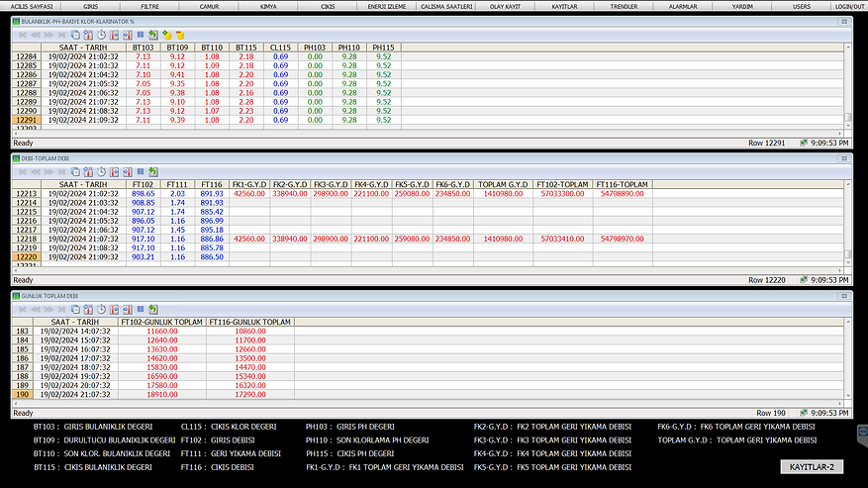The height and width of the screenshot is (488, 868).
Task: Click the clock icon in the top table toolbar
Action: 101,35
